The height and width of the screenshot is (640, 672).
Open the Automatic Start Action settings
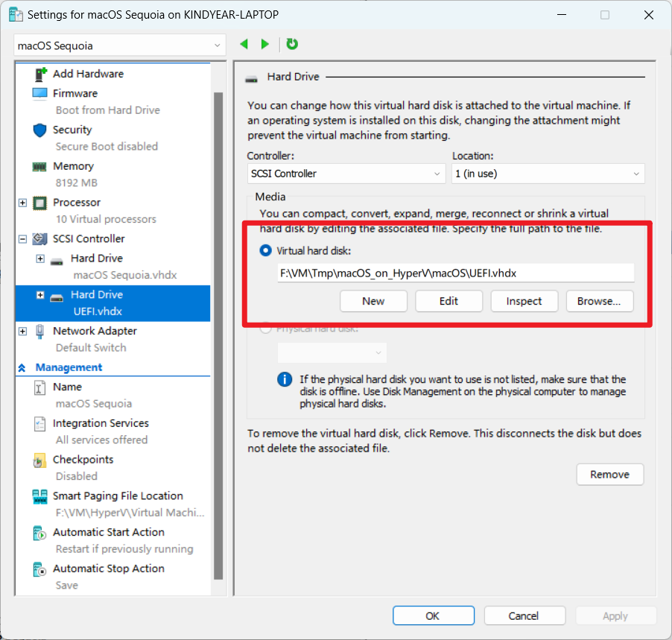tap(109, 533)
